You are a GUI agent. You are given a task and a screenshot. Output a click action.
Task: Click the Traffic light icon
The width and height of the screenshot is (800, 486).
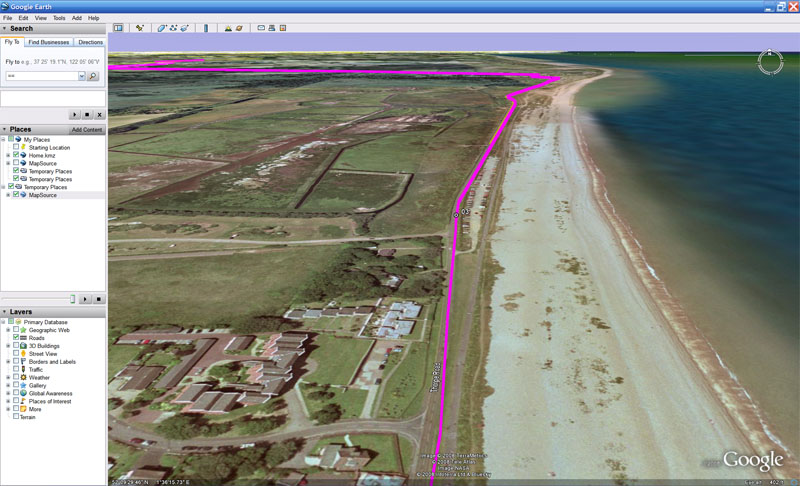pyautogui.click(x=23, y=369)
